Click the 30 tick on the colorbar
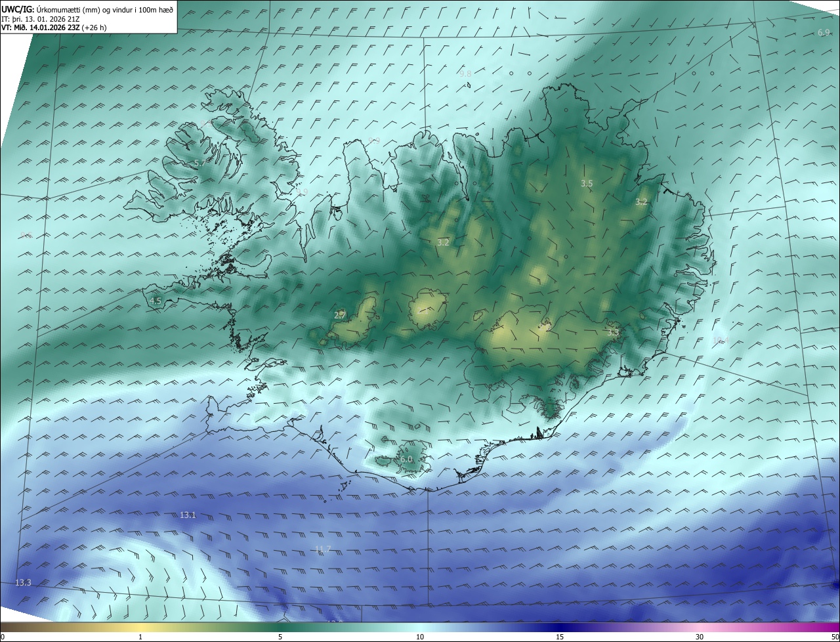This screenshot has width=840, height=642. click(700, 637)
